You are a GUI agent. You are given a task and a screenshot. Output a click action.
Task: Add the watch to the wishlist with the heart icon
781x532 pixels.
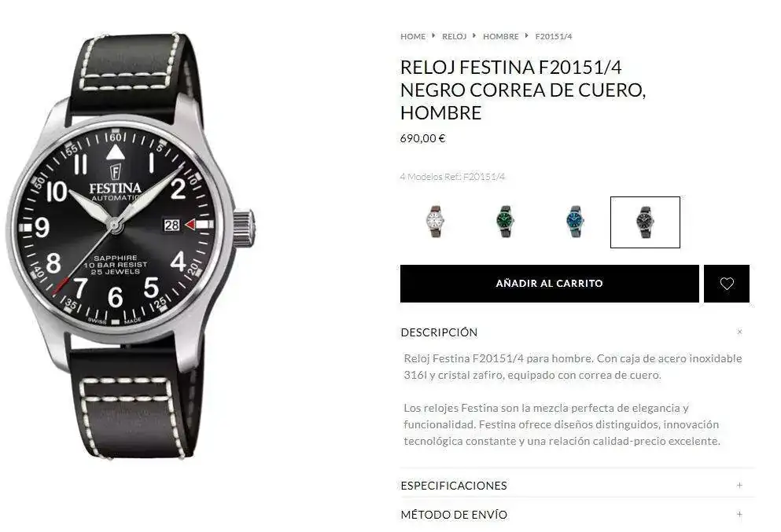(726, 284)
